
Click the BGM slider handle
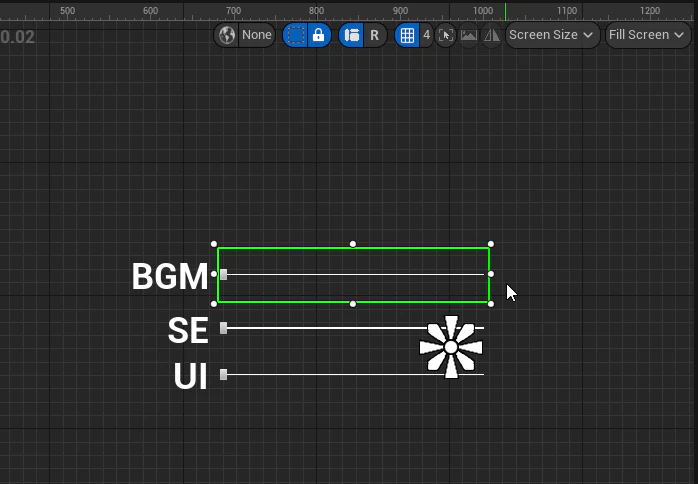pyautogui.click(x=223, y=274)
